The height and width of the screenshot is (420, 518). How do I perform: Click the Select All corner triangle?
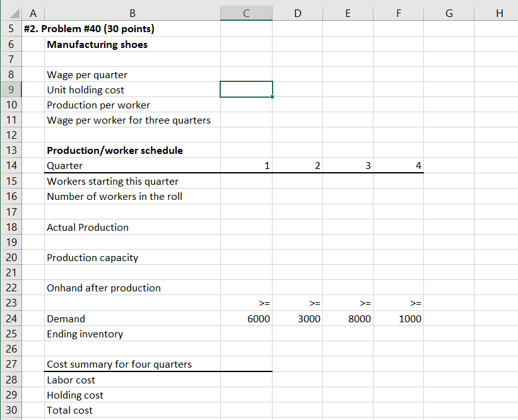(13, 13)
